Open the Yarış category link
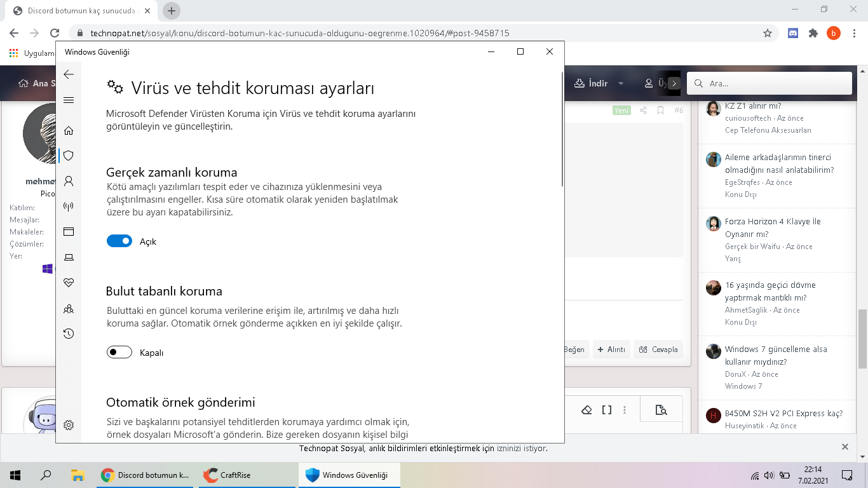The width and height of the screenshot is (868, 488). point(733,259)
